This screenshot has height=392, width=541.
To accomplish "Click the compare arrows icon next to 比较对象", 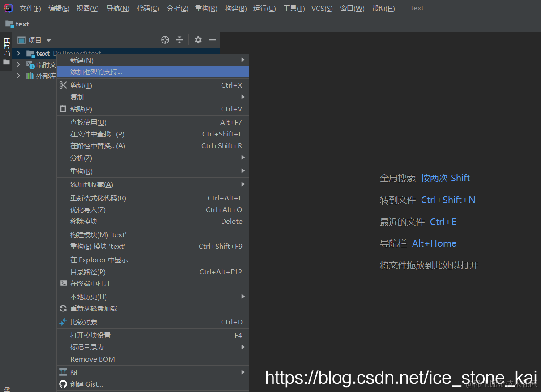I will tap(63, 322).
